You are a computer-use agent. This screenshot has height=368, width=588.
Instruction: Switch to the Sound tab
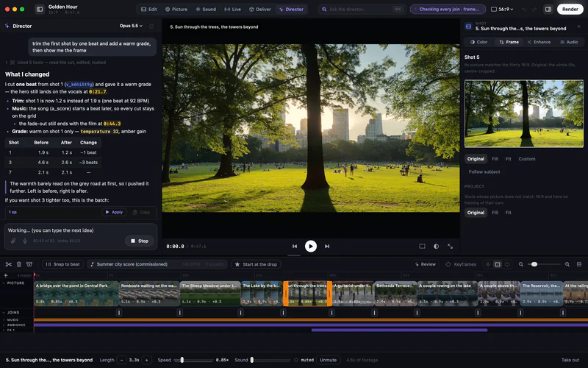pos(206,9)
